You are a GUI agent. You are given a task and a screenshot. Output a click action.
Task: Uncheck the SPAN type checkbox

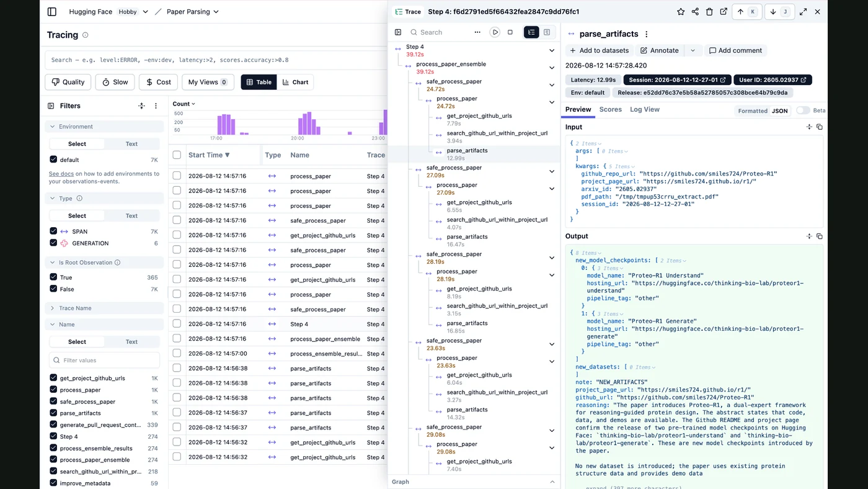53,231
